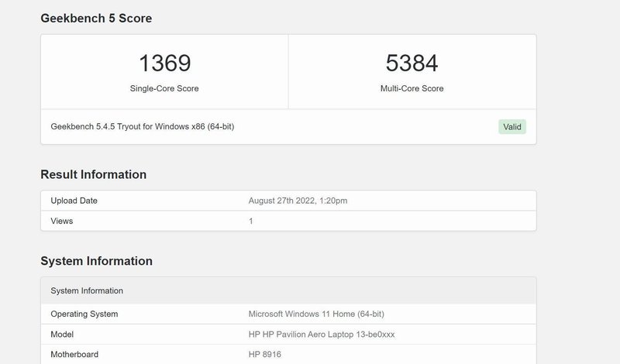Click the Motherboard row label
620x364 pixels.
[x=74, y=354]
